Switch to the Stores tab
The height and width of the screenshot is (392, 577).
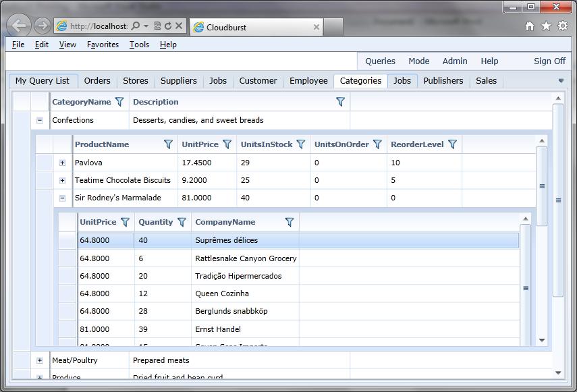[136, 81]
